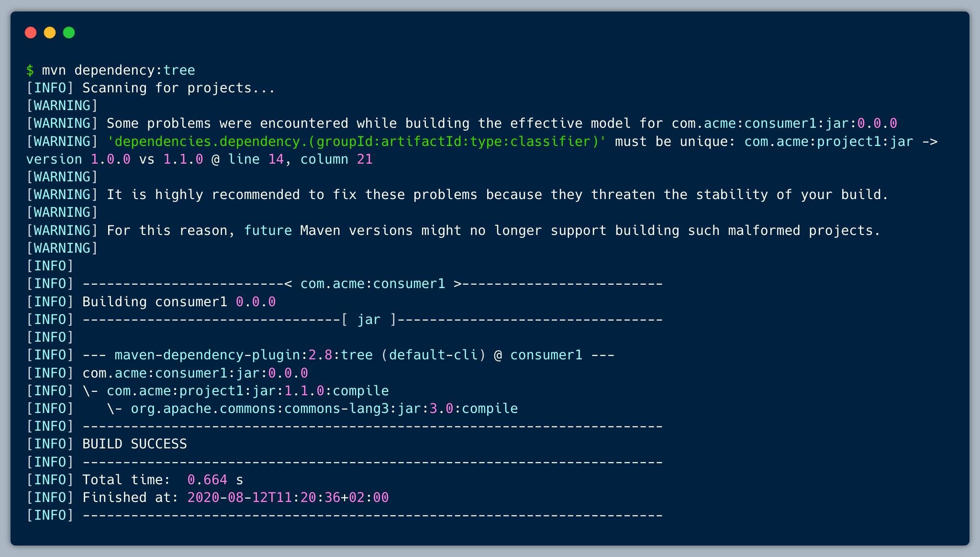The height and width of the screenshot is (557, 980).
Task: Click the 'Building consumer1 0.0.0' line
Action: click(x=178, y=302)
